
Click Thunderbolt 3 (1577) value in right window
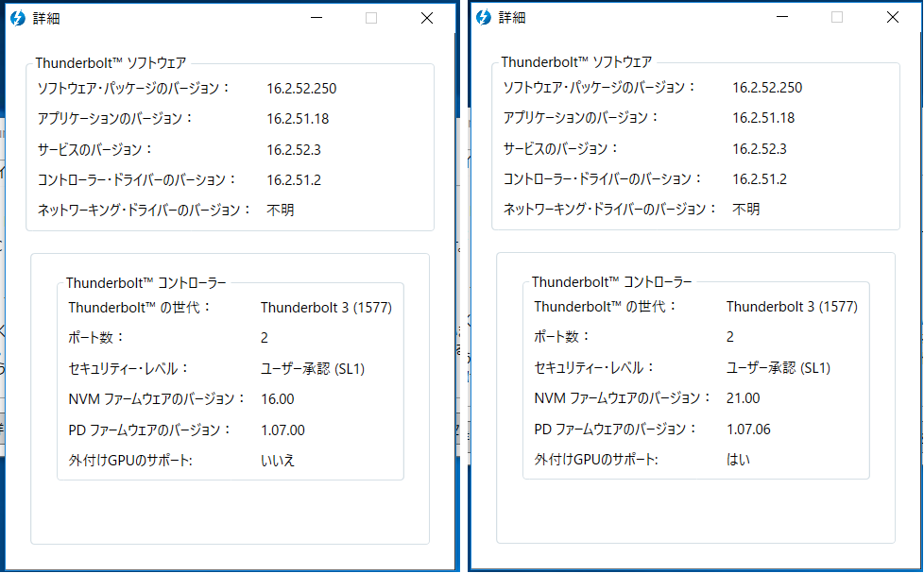pyautogui.click(x=792, y=306)
